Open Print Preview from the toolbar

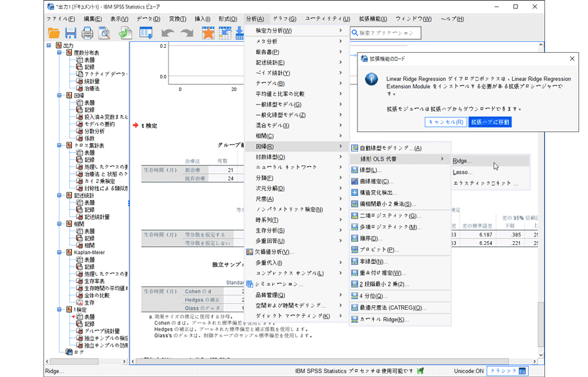point(104,33)
